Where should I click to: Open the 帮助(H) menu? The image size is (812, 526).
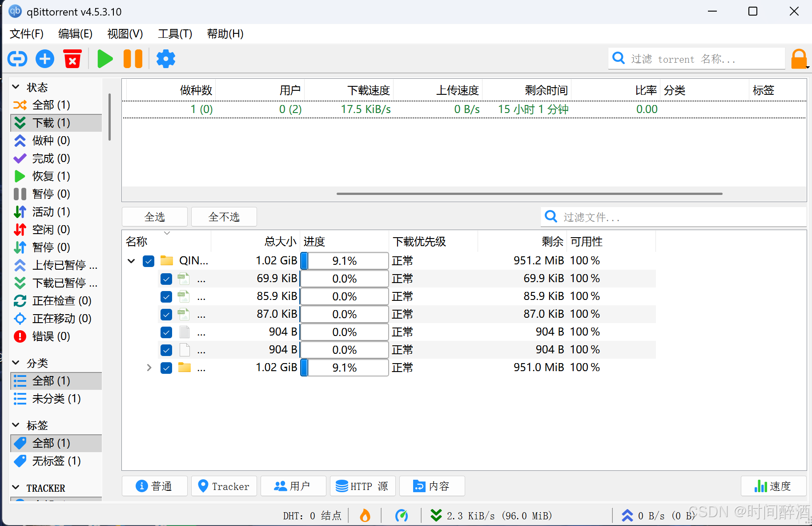(225, 34)
